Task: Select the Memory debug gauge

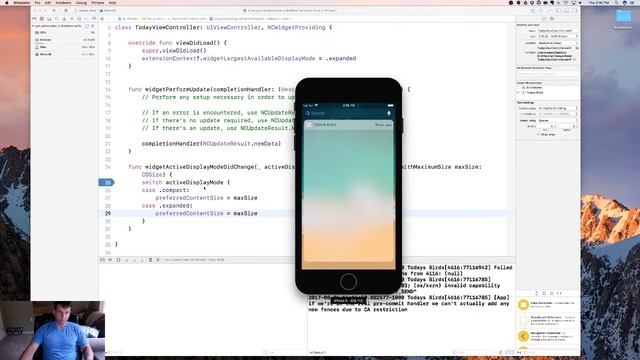Action: (64, 40)
